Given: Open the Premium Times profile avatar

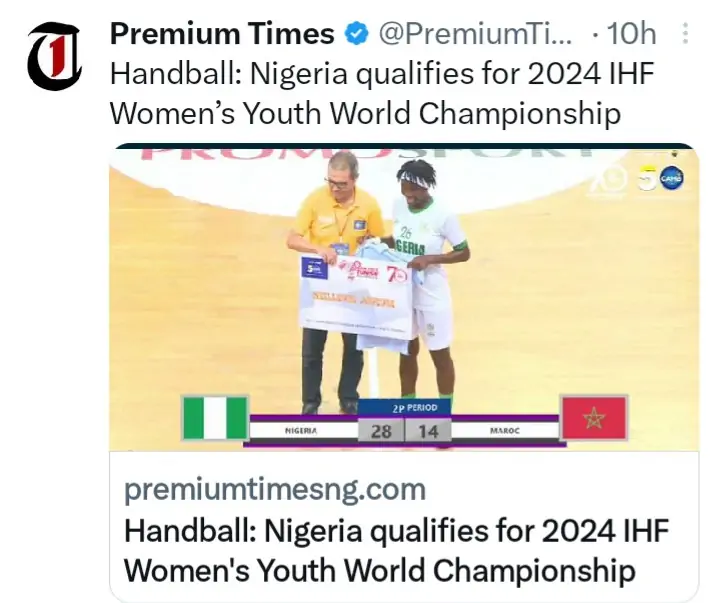Looking at the screenshot, I should [53, 56].
